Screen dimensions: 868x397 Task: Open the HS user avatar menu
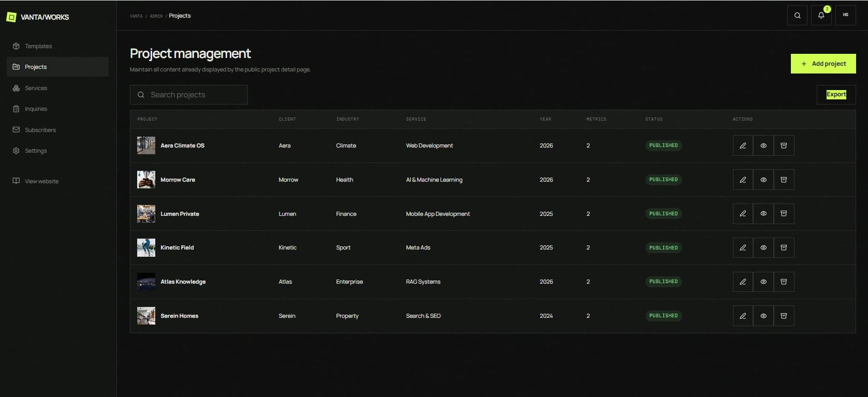pyautogui.click(x=846, y=16)
